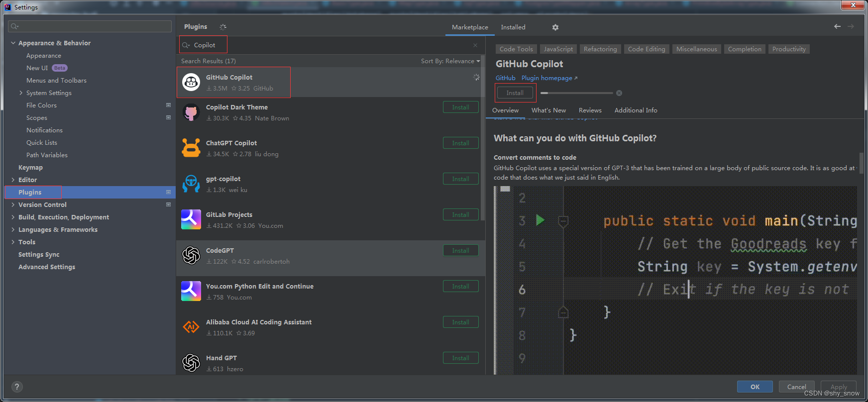Open the GitHub vendor link
Screen dimensions: 868x402
(505, 78)
